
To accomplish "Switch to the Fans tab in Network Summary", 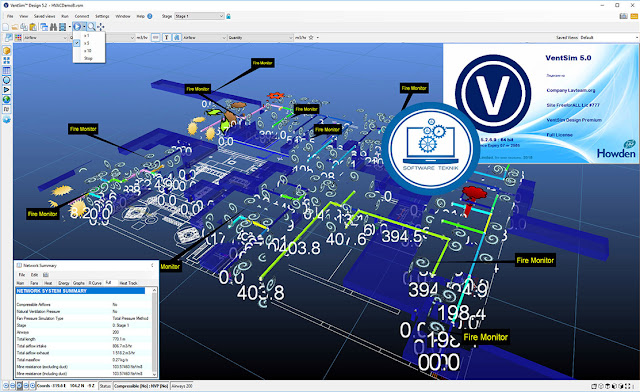I will tap(34, 283).
